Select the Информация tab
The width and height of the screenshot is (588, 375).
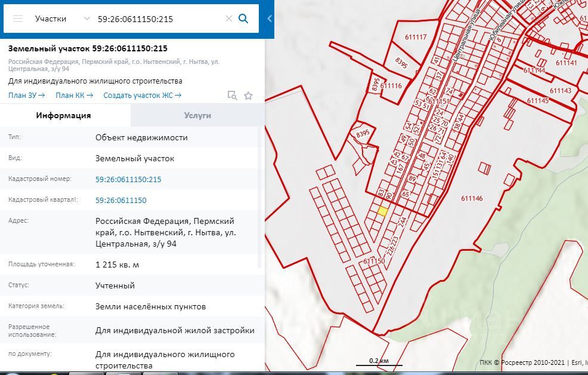click(63, 115)
